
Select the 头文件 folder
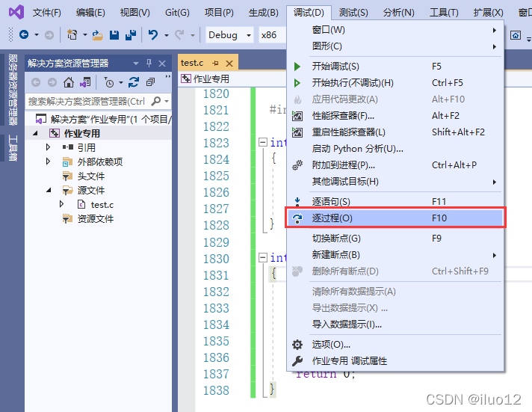[x=90, y=176]
